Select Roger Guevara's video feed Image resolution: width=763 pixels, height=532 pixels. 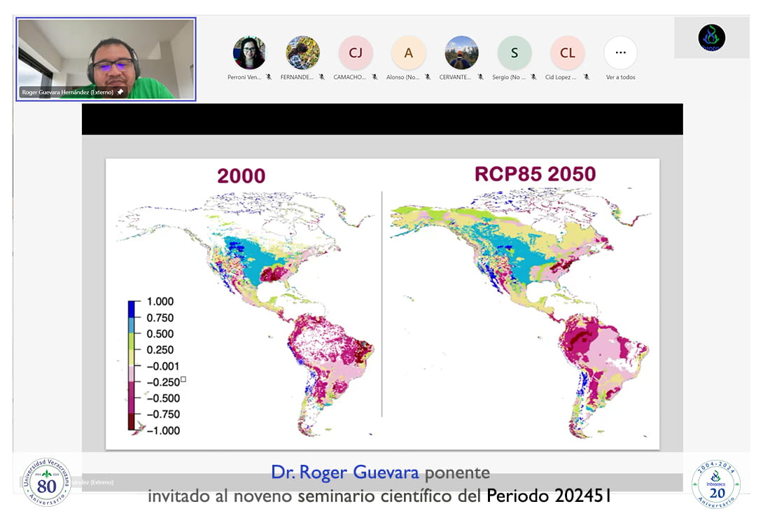click(106, 56)
